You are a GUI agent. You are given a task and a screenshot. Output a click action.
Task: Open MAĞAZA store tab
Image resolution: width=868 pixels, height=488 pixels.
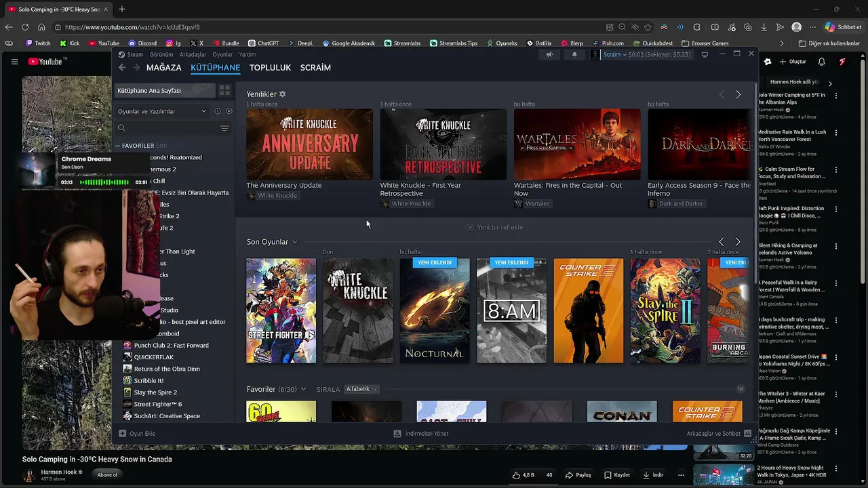click(164, 68)
